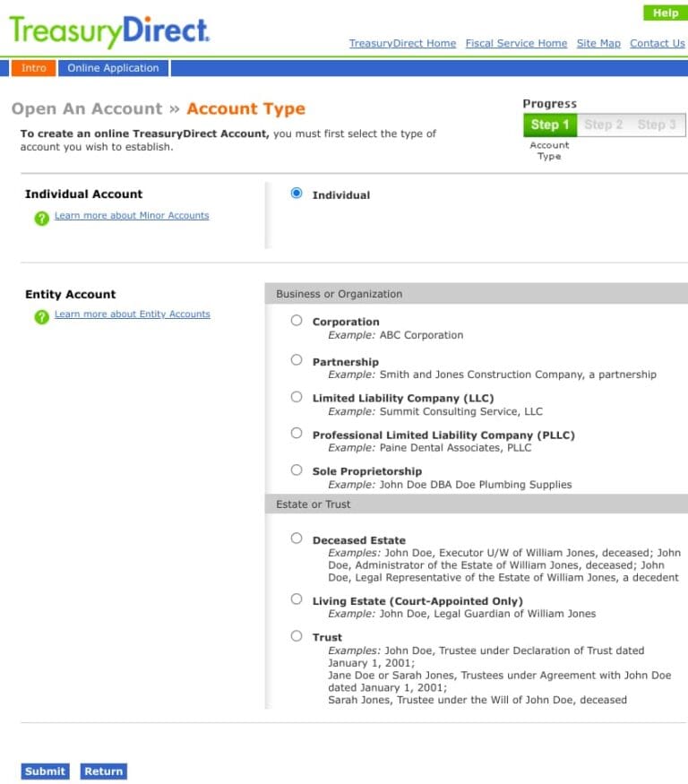Image resolution: width=688 pixels, height=784 pixels.
Task: Click the TreasuryDirect logo
Action: 109,31
